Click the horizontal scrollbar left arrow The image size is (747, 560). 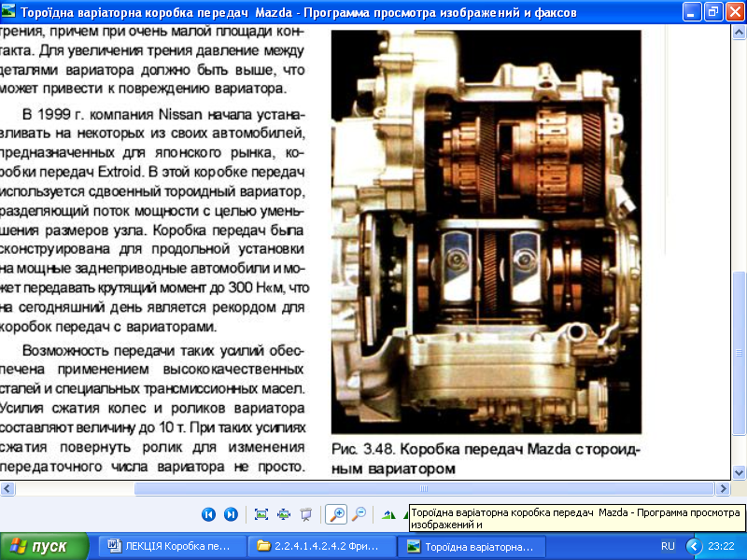(x=7, y=488)
